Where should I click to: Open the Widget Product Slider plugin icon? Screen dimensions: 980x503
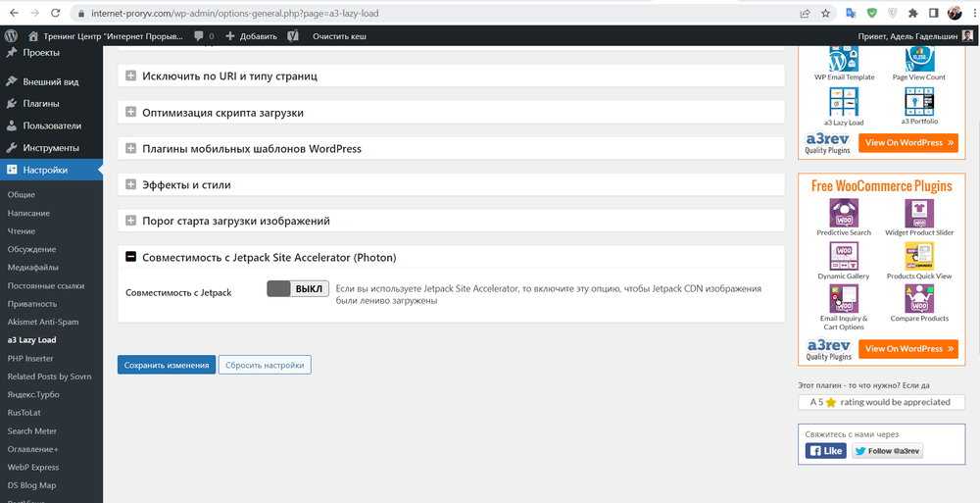918,213
